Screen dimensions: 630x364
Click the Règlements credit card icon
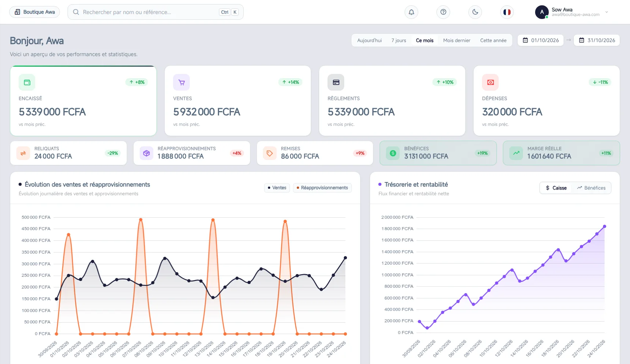(x=336, y=82)
